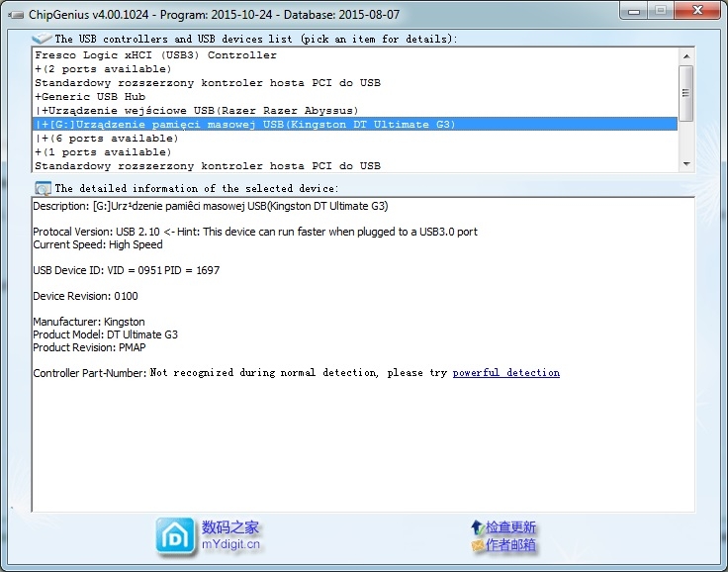Click the USB device list header icon
Screen dimensions: 728x572
point(42,39)
